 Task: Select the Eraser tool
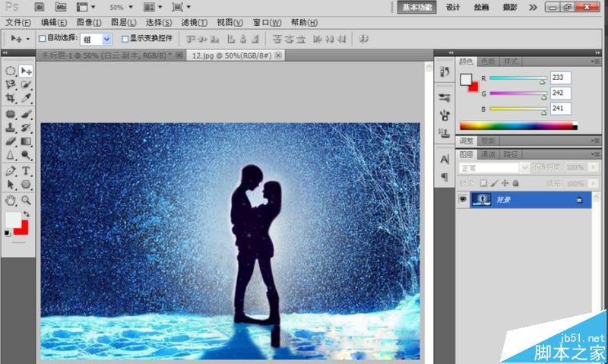(x=11, y=141)
